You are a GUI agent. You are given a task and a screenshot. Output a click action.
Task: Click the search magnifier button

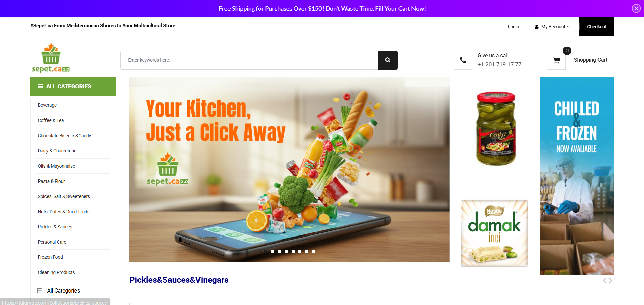pos(388,60)
